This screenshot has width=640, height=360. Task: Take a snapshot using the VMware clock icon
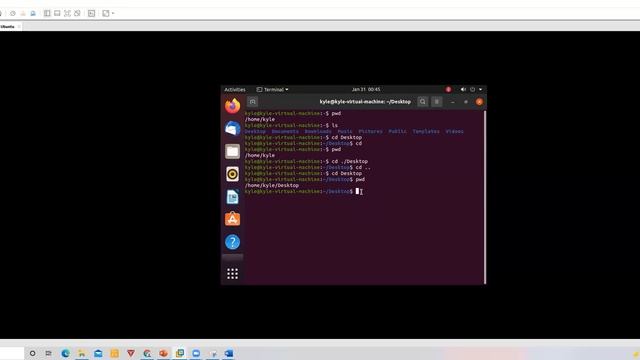click(13, 13)
